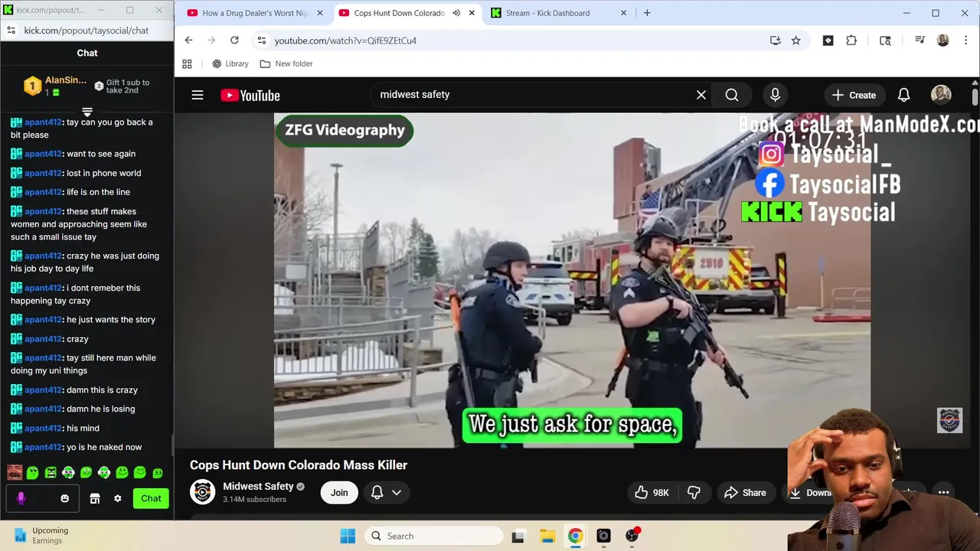
Task: Go back in Chrome
Action: point(188,41)
